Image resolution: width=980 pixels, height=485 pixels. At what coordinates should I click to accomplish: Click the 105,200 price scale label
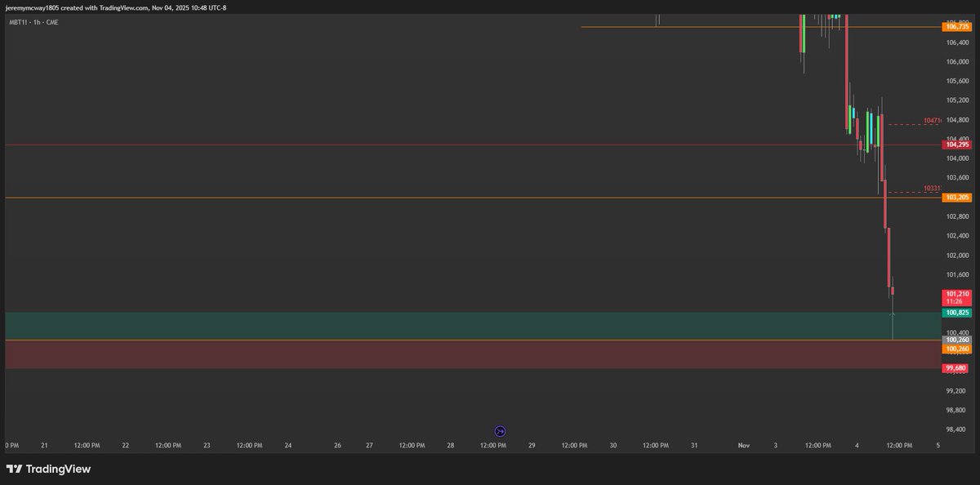(x=956, y=100)
